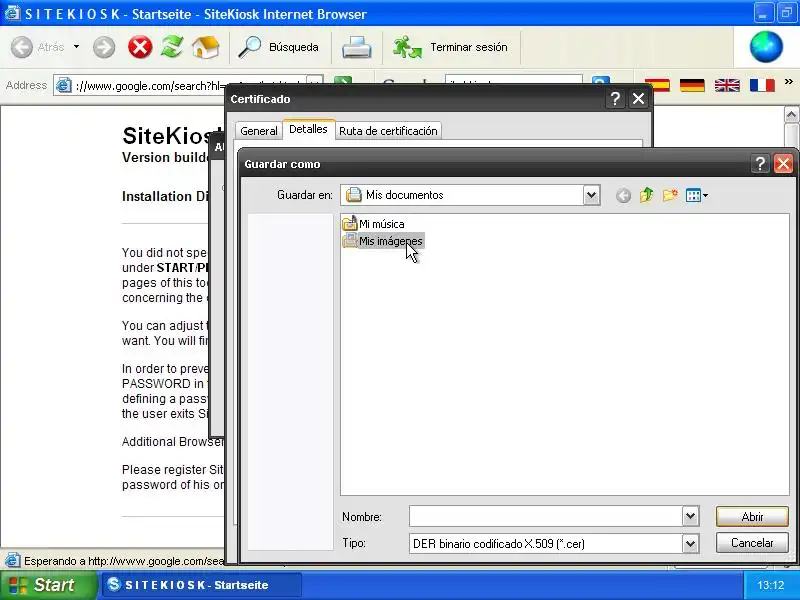Go to the home page house icon
The height and width of the screenshot is (600, 800).
point(206,47)
